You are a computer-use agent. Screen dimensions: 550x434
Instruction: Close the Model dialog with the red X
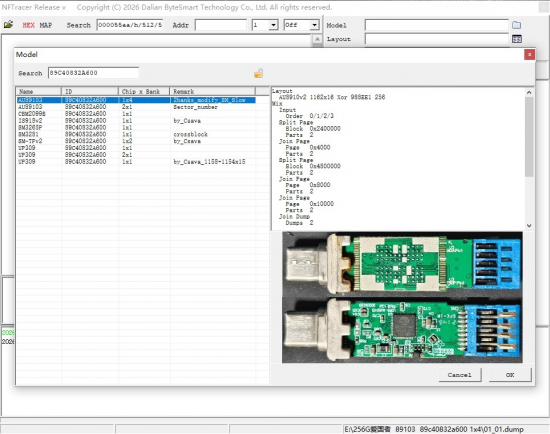(x=529, y=54)
